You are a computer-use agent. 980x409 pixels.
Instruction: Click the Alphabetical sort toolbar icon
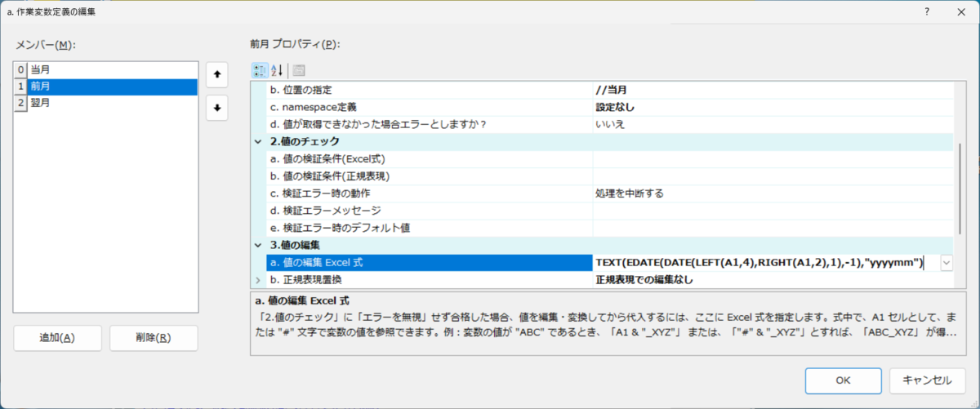pos(277,70)
